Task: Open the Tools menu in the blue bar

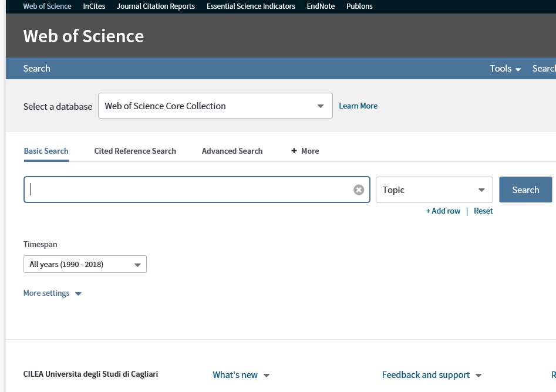Action: point(504,69)
